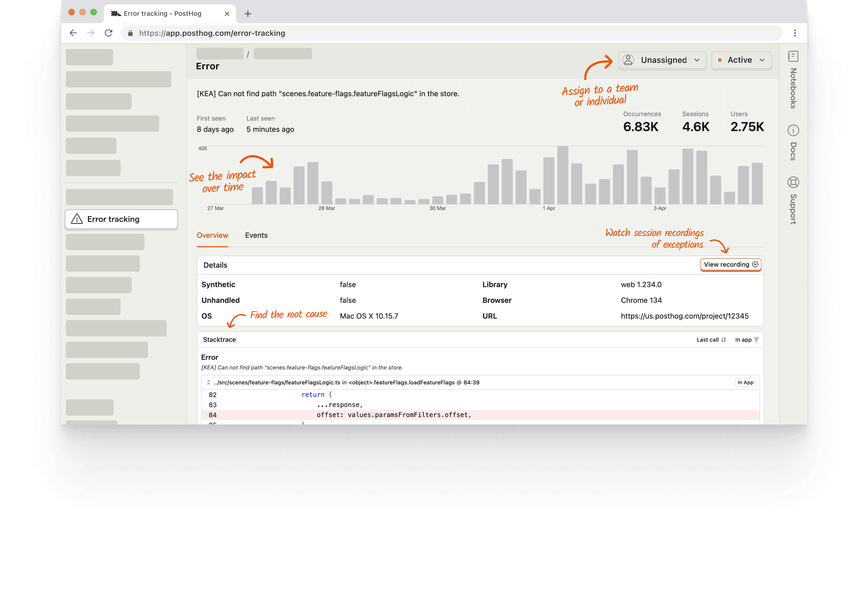Image resolution: width=868 pixels, height=593 pixels.
Task: Open the Docs info icon
Action: 793,130
